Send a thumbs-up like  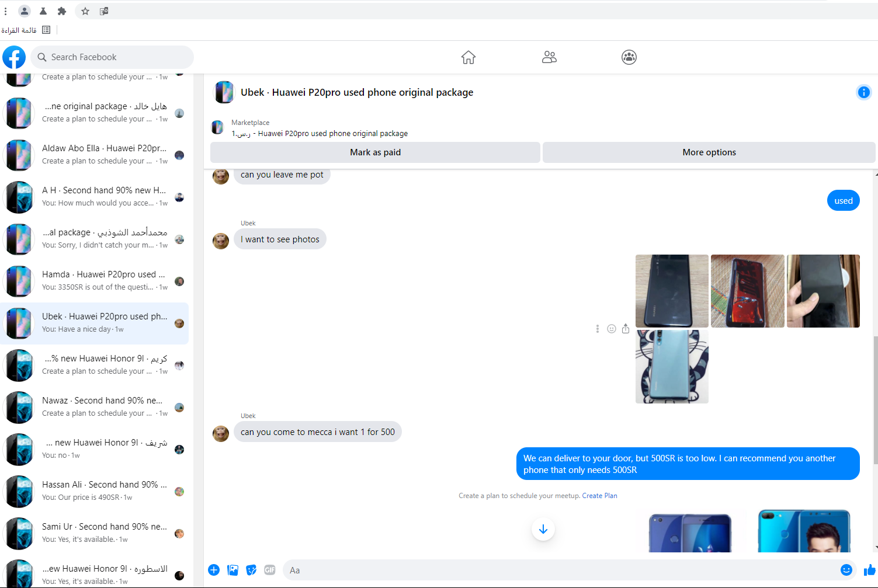point(869,570)
